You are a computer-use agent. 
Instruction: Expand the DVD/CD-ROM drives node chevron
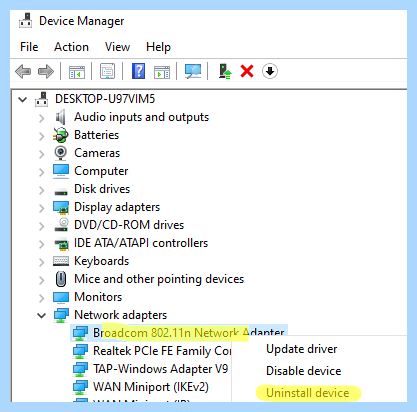(x=41, y=226)
